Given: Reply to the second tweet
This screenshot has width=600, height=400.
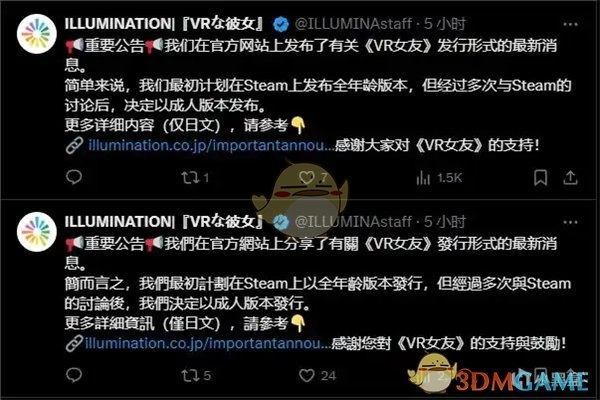Looking at the screenshot, I should pos(73,375).
